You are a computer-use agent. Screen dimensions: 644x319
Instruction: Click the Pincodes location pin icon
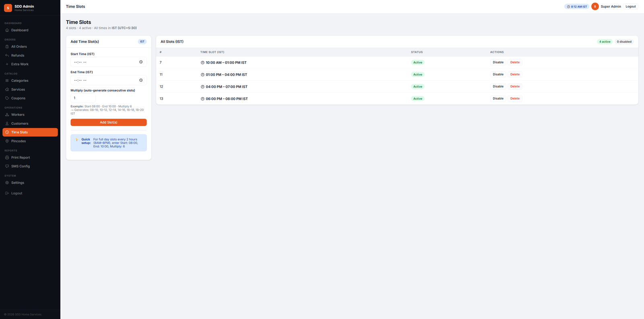pyautogui.click(x=7, y=141)
